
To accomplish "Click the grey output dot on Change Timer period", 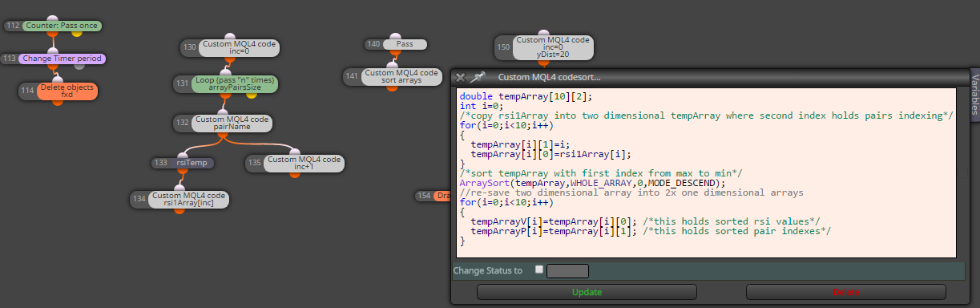I will (x=79, y=67).
